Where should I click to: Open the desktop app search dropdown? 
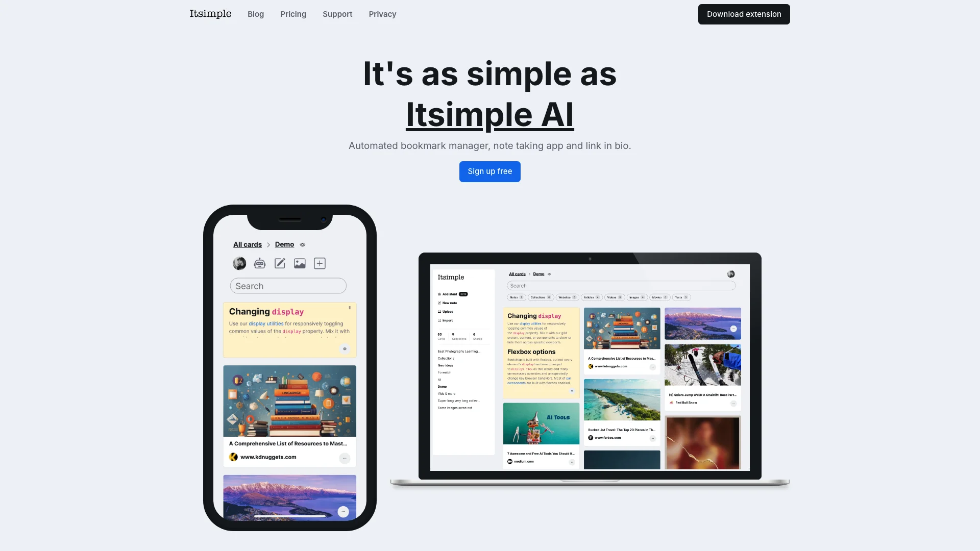620,285
